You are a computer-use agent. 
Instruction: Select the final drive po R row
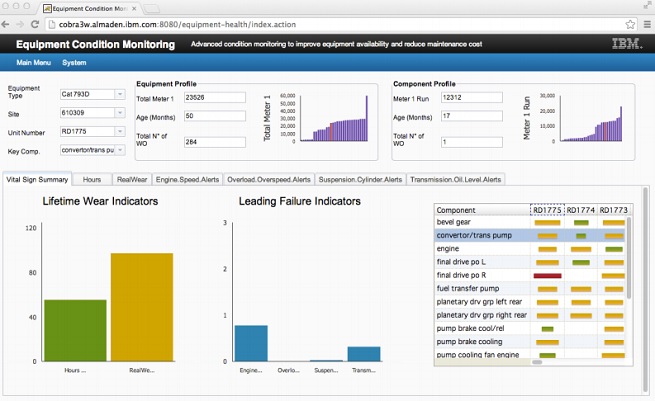pyautogui.click(x=530, y=275)
